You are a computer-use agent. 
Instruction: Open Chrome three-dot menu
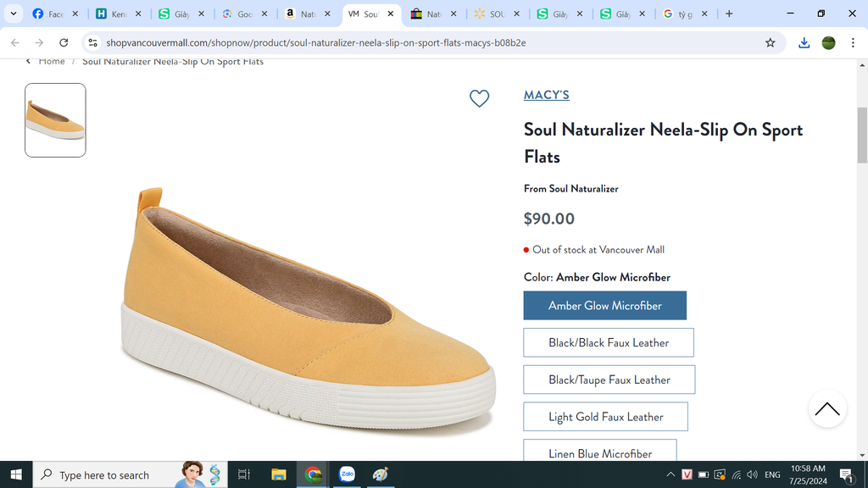click(x=853, y=42)
